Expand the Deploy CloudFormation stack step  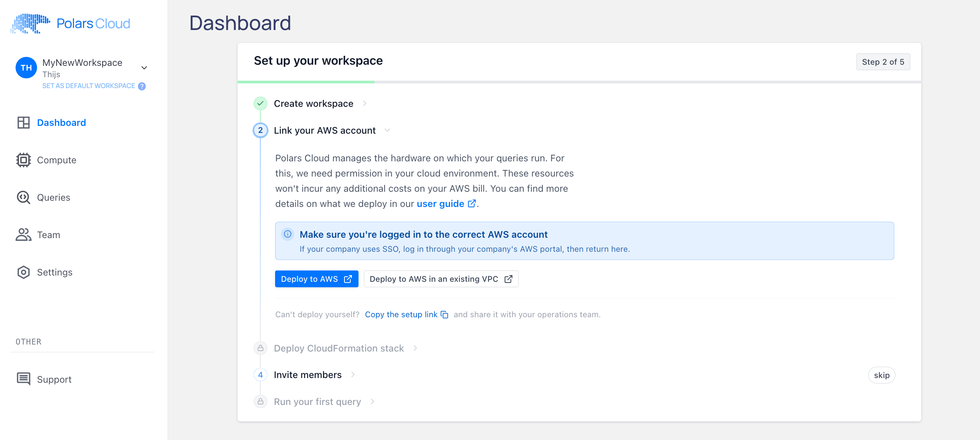[x=415, y=348]
